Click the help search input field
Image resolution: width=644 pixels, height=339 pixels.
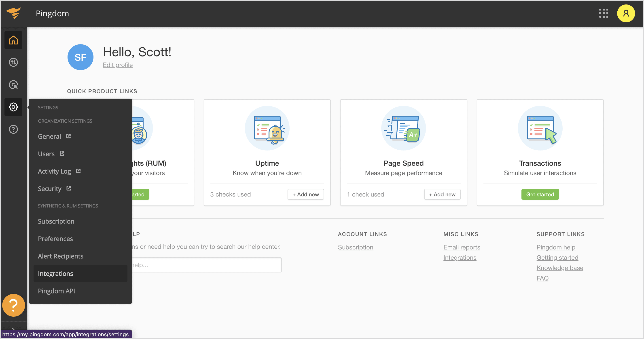tap(206, 265)
